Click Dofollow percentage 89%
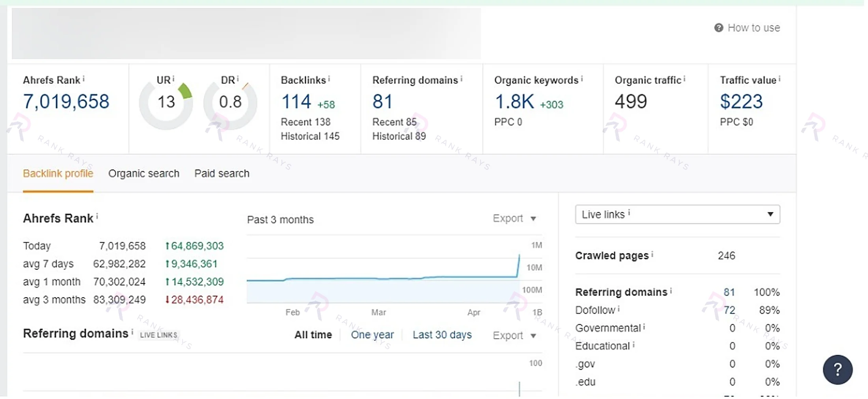The width and height of the screenshot is (868, 399). click(769, 310)
